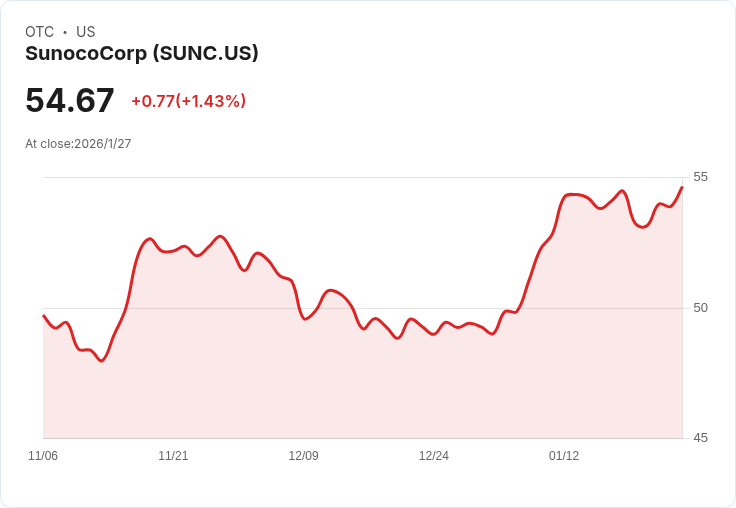This screenshot has width=736, height=508.
Task: Click the +0.77(+1.43%) price change text
Action: point(188,101)
